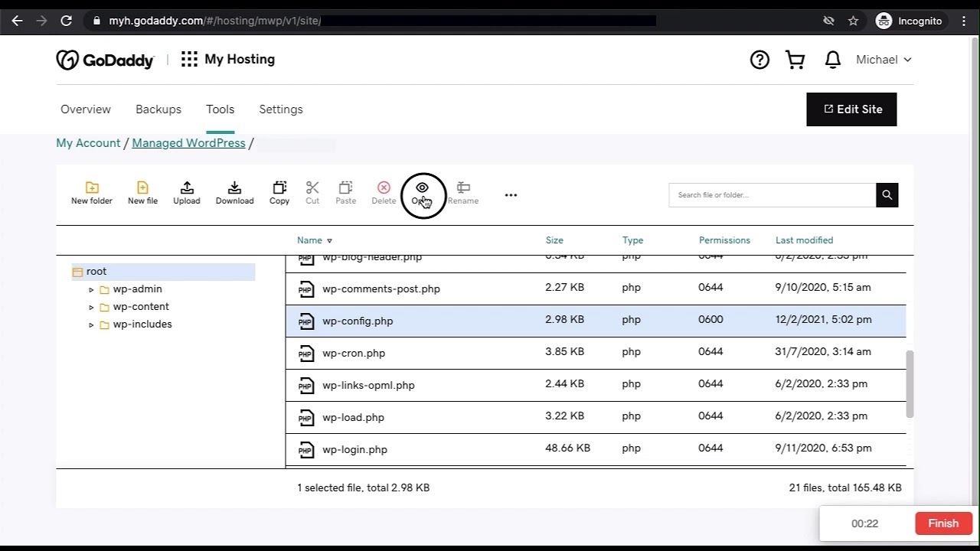
Task: Open the Chrome three-dot menu
Action: pos(964,21)
